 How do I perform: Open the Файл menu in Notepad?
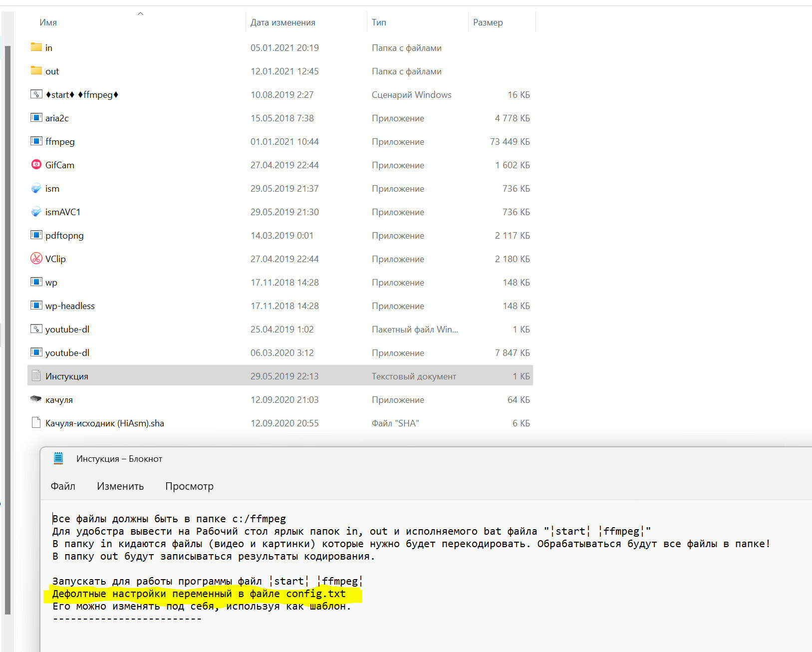[x=63, y=486]
